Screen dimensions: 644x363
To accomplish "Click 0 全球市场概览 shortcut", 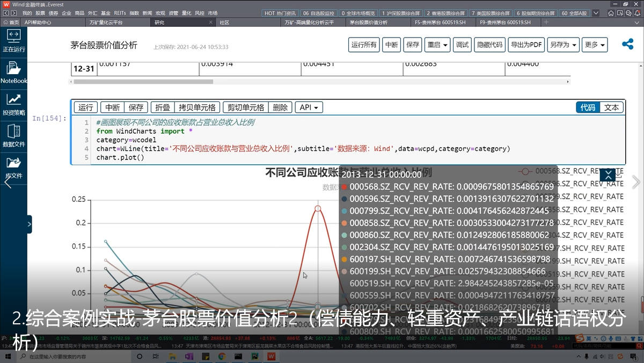I will pos(358,13).
